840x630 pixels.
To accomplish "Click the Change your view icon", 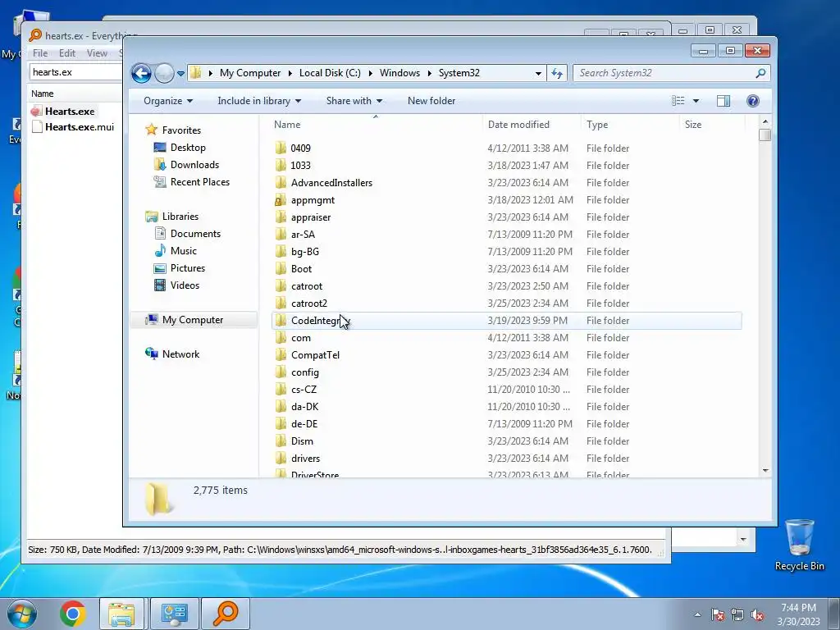I will click(678, 101).
